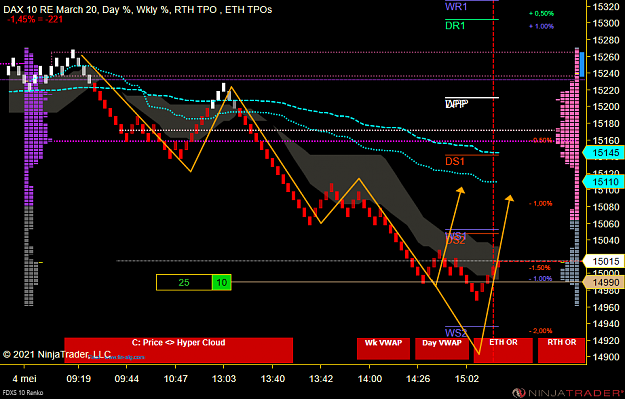Click the 10:47 time axis label
625x399 pixels.
[175, 378]
